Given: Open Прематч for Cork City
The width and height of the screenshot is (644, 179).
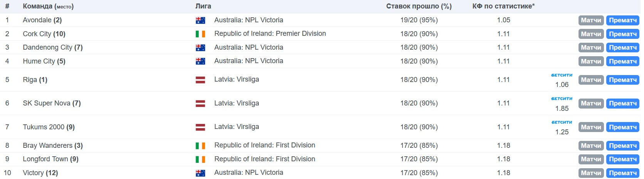Looking at the screenshot, I should [622, 34].
